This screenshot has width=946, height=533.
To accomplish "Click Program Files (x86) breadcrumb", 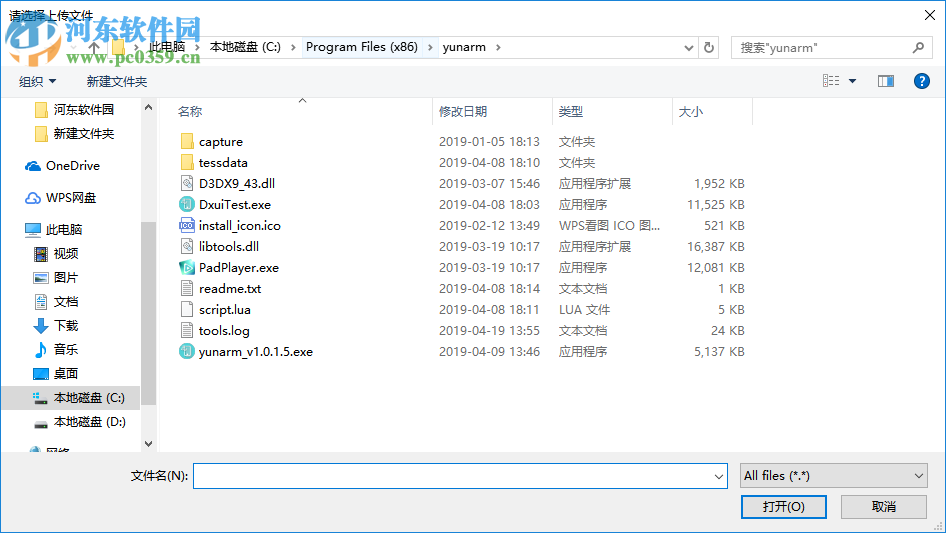I will tap(361, 47).
